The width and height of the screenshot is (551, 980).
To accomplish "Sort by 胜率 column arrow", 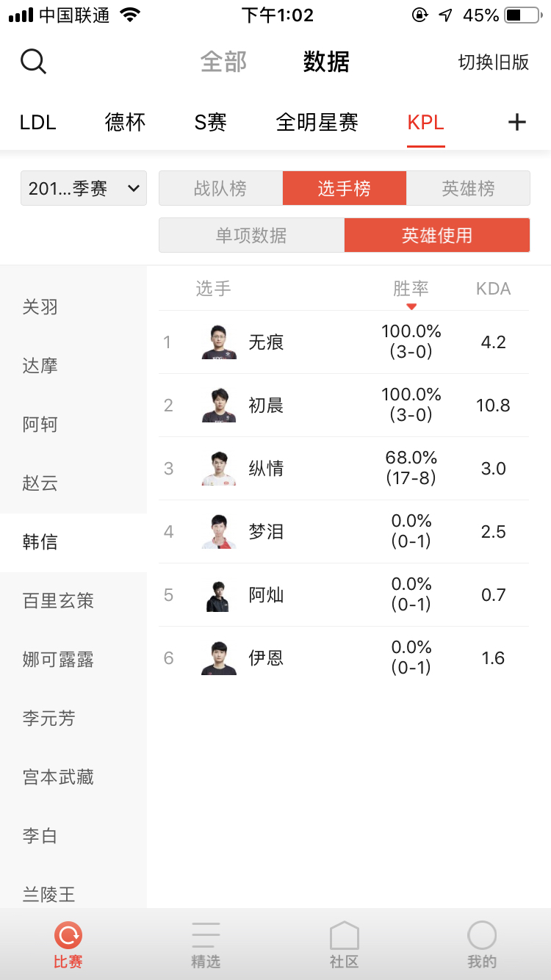I will click(411, 306).
